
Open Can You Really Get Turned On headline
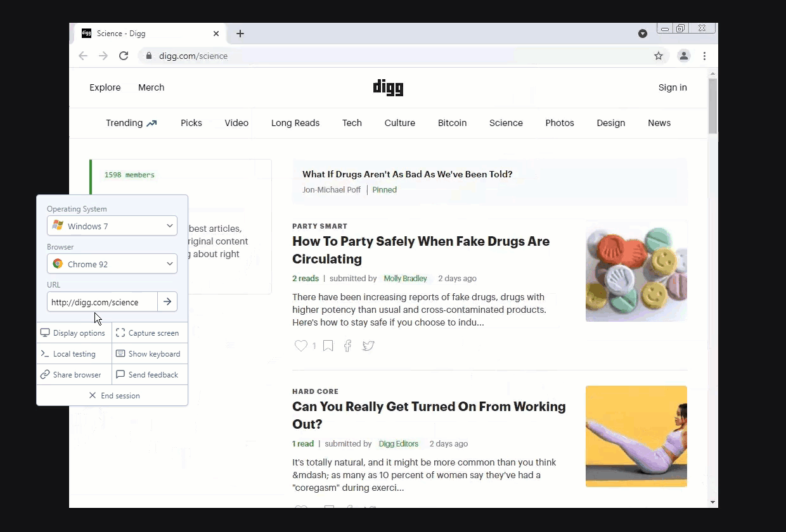coord(429,415)
